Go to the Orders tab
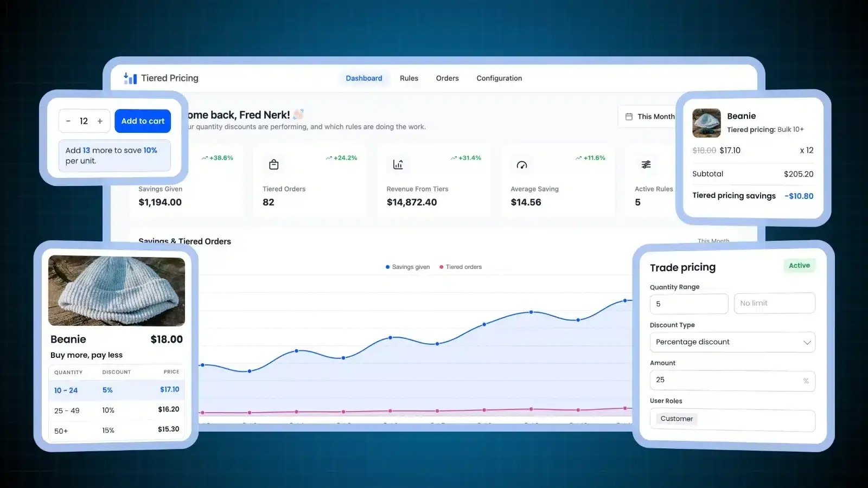Screen dimensions: 868x488 (447, 78)
